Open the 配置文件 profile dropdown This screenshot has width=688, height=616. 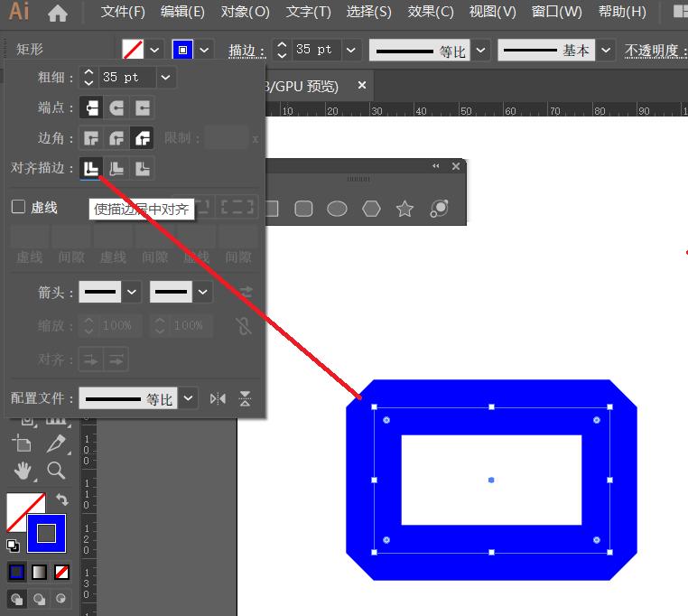[x=188, y=398]
